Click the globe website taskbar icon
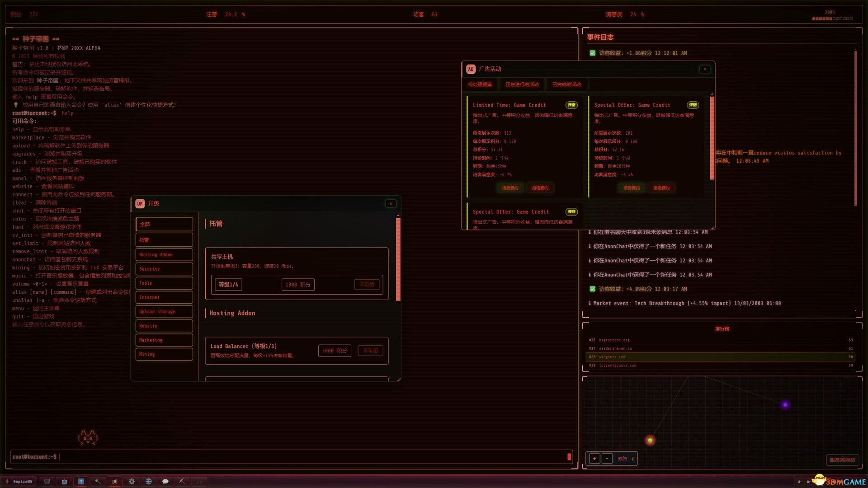 [148, 482]
